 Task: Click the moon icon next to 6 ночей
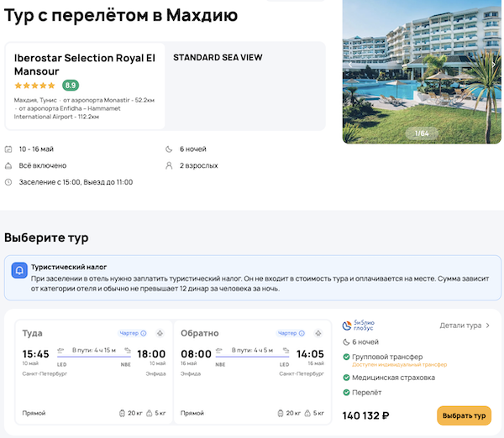click(x=171, y=149)
